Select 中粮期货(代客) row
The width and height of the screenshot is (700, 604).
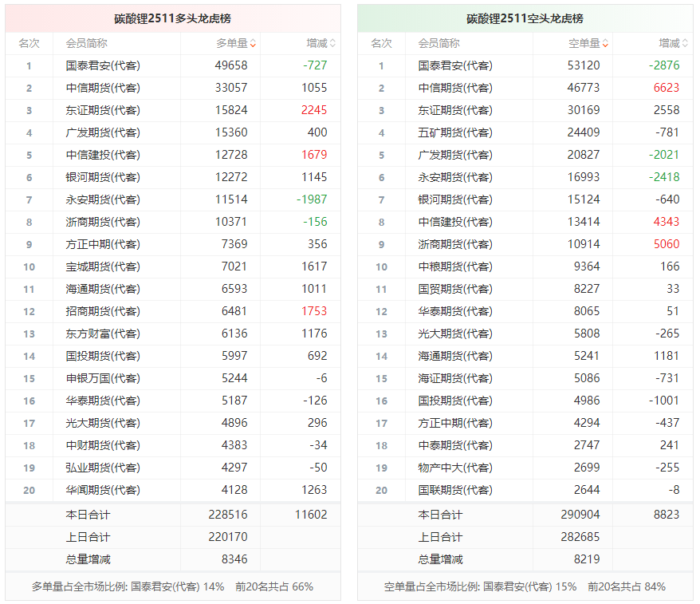[x=525, y=266]
